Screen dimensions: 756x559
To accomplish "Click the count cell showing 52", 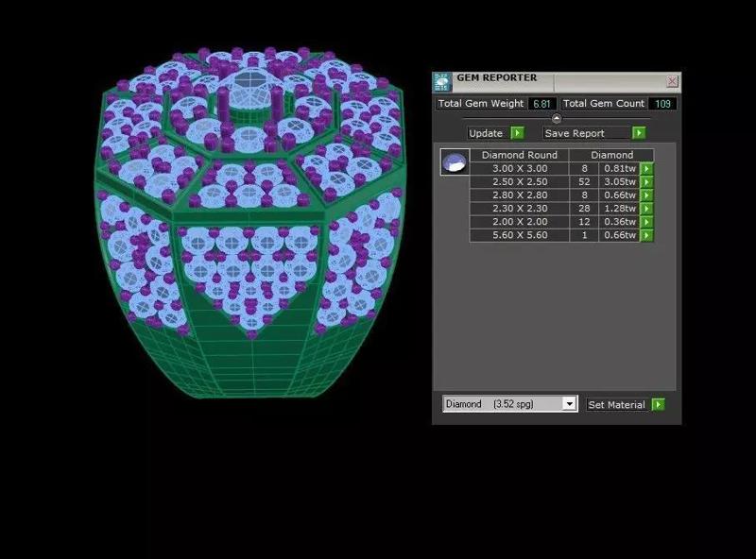I will [584, 182].
